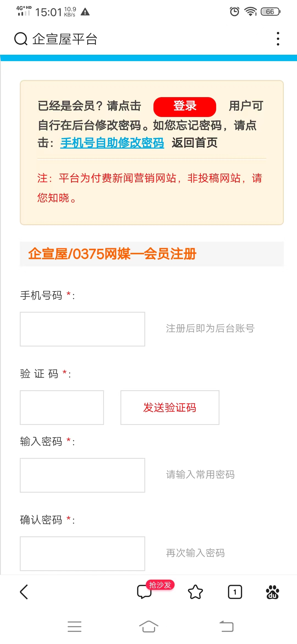297x644 pixels.
Task: Open the tab switcher showing 1
Action: (x=235, y=592)
